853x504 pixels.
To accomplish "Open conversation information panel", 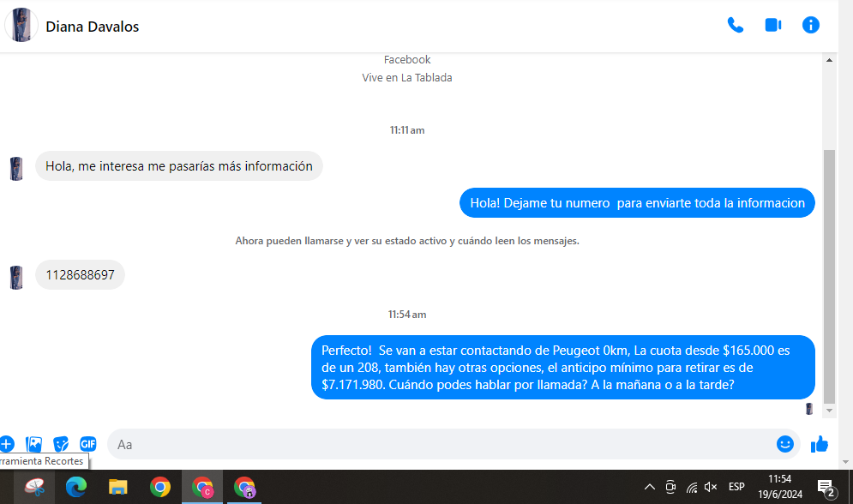I will click(810, 25).
